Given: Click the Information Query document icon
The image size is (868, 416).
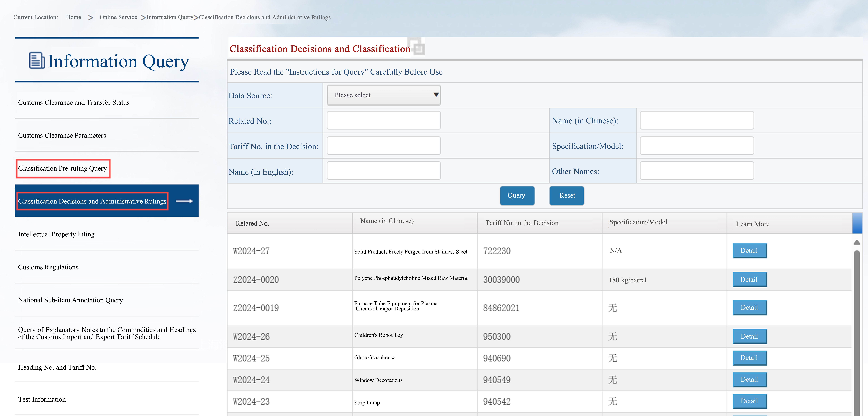Looking at the screenshot, I should [x=37, y=61].
